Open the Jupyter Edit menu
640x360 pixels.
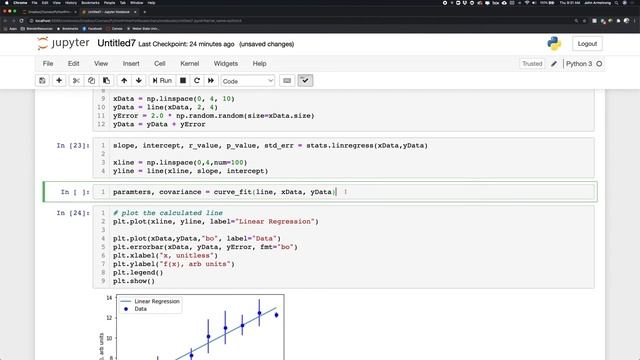tap(73, 64)
